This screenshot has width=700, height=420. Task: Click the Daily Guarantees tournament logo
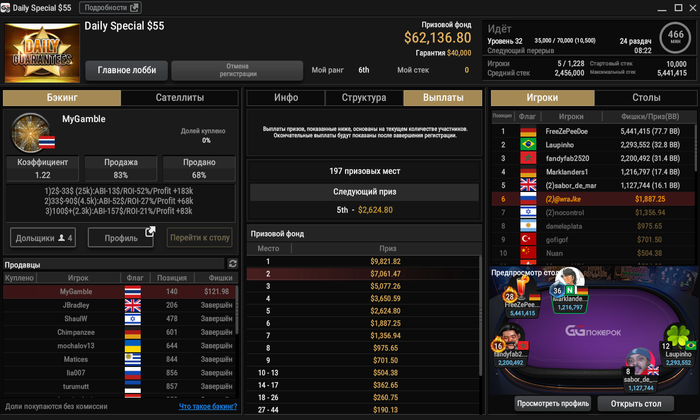pyautogui.click(x=42, y=53)
